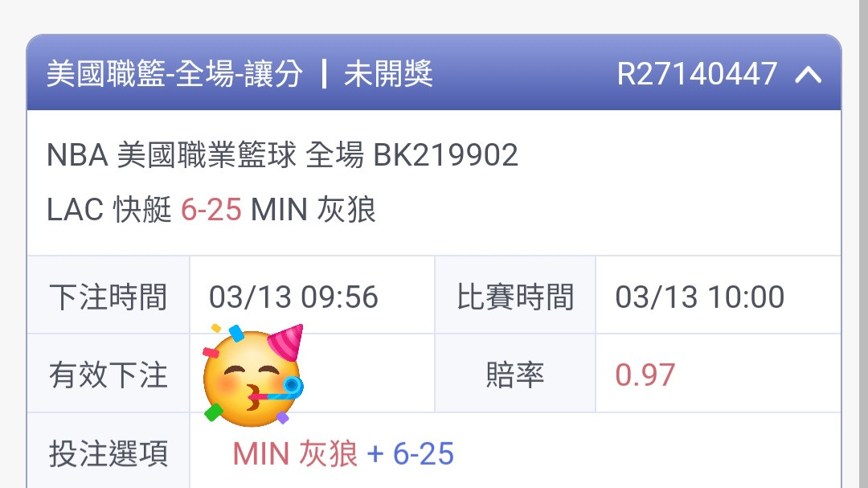Click the 下注時間 label cell
Image resolution: width=868 pixels, height=488 pixels.
point(108,296)
